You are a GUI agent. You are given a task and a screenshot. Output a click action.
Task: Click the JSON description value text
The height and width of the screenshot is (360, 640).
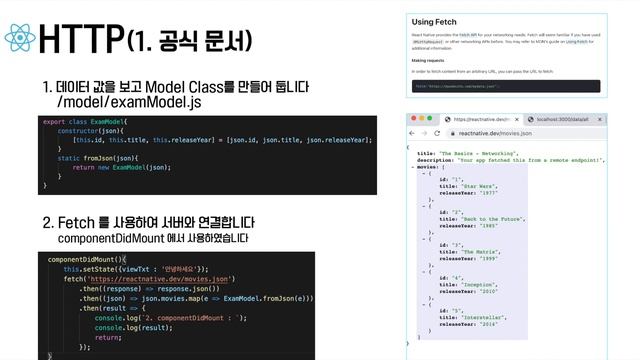pos(531,160)
